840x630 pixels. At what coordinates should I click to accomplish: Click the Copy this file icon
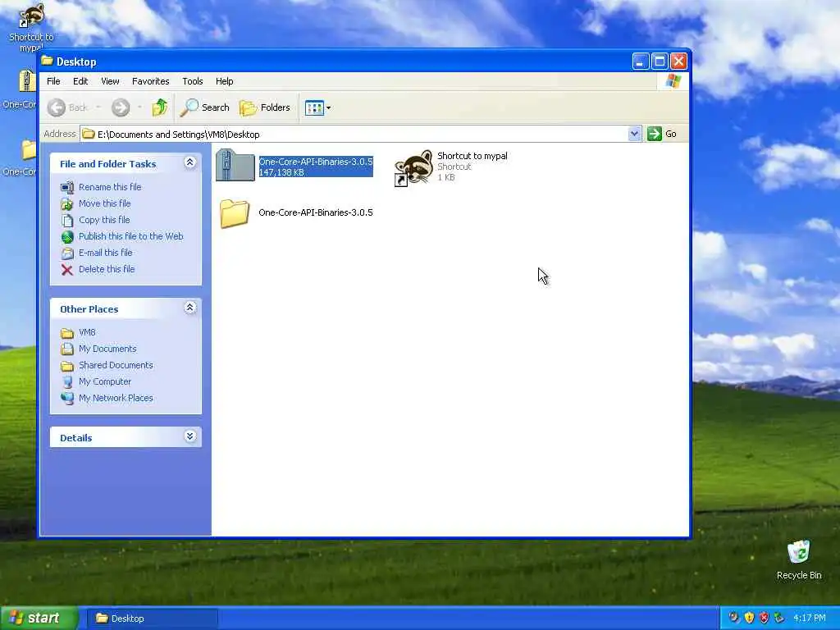tap(67, 220)
